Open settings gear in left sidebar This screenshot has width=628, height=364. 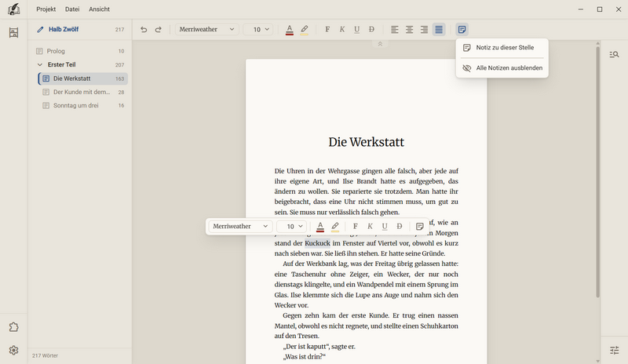13,351
